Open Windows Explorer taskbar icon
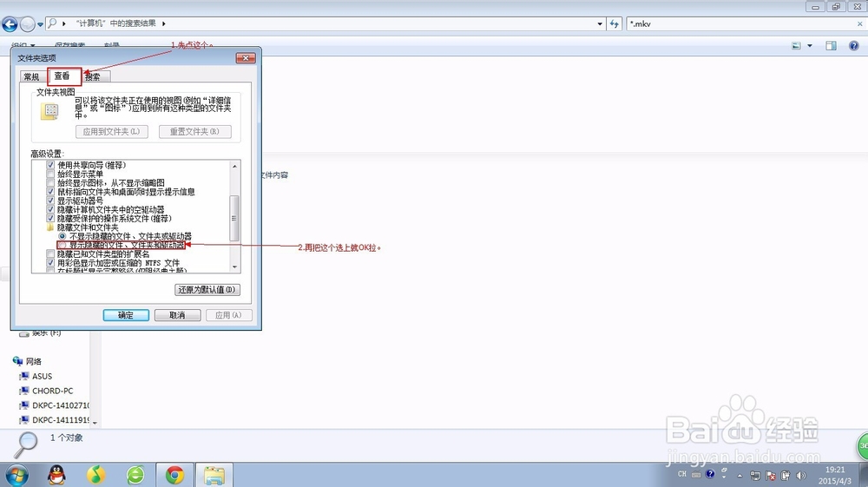 tap(214, 475)
